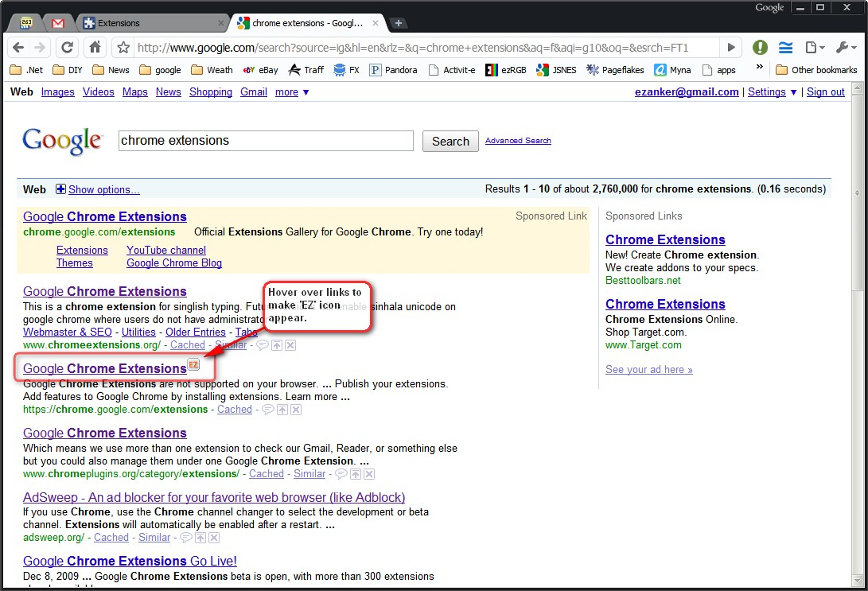Open Maps in the Google navigation bar
Viewport: 868px width, 591px height.
click(x=135, y=91)
